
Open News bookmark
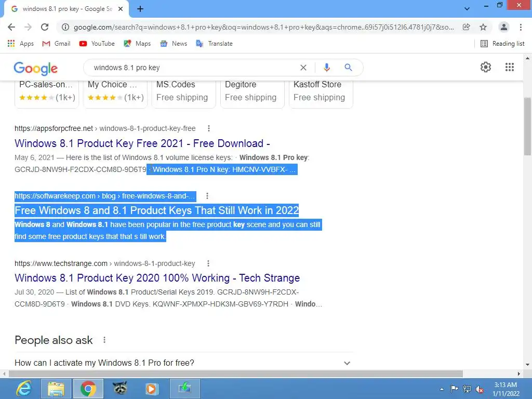click(x=174, y=44)
